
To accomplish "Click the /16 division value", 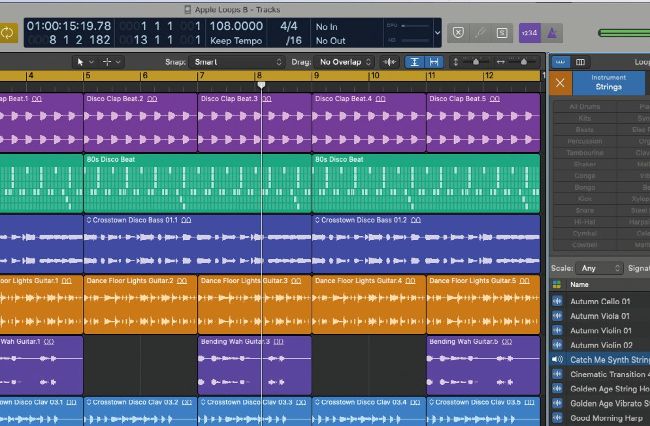I will pos(293,41).
